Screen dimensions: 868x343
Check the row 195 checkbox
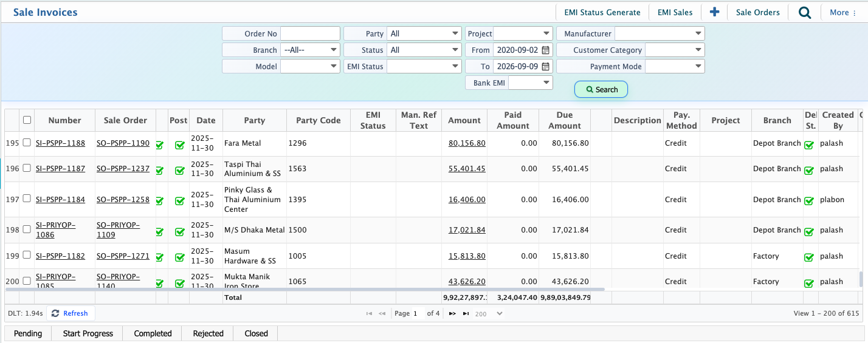27,143
